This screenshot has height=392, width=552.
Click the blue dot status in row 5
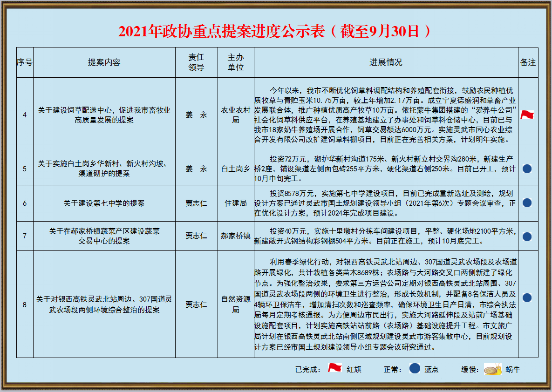(x=527, y=169)
